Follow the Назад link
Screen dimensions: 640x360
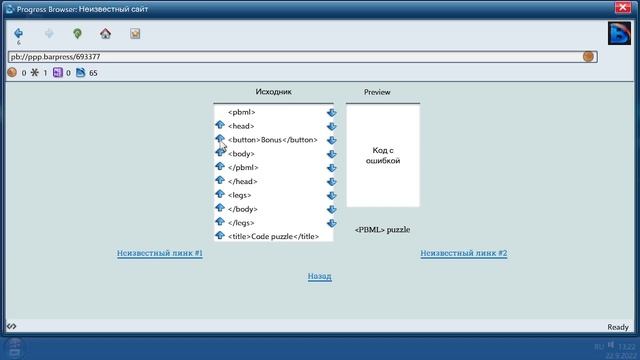coord(320,276)
